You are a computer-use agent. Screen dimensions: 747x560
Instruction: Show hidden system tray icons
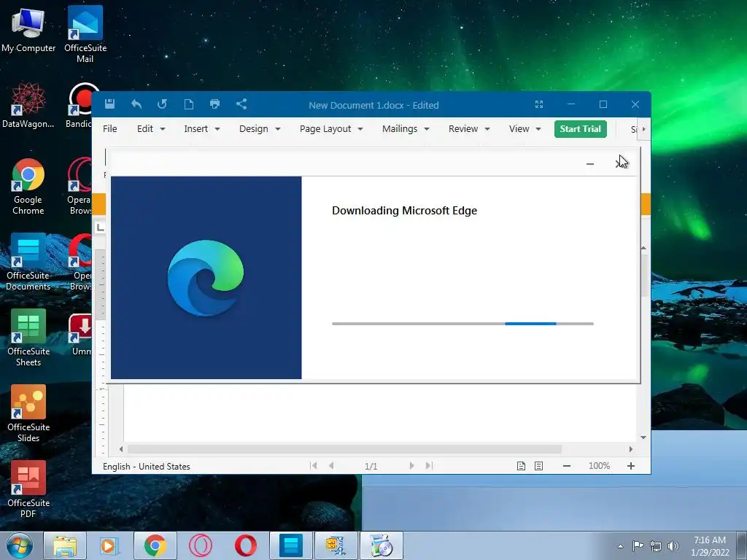click(620, 546)
